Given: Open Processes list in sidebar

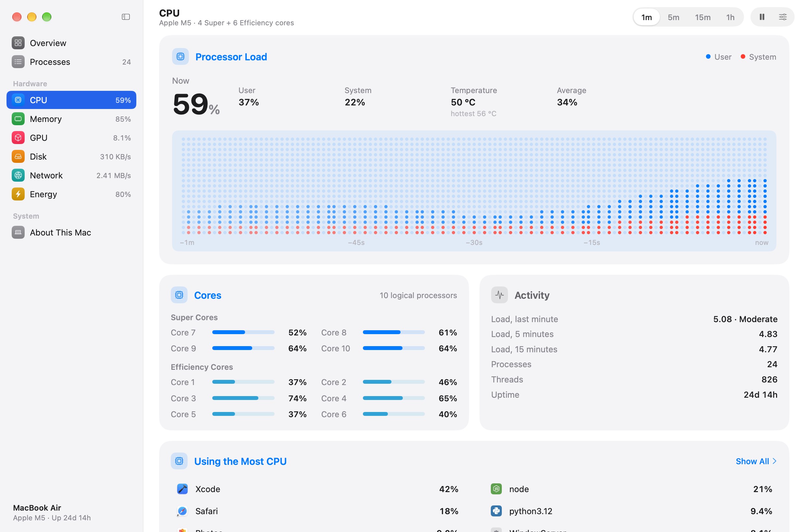Looking at the screenshot, I should pyautogui.click(x=71, y=62).
